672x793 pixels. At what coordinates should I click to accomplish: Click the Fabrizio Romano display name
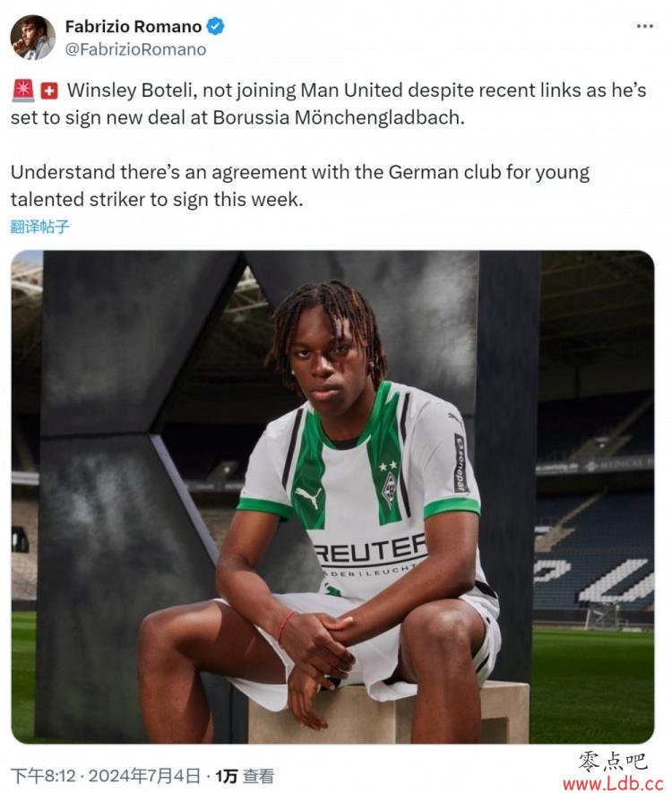click(134, 26)
